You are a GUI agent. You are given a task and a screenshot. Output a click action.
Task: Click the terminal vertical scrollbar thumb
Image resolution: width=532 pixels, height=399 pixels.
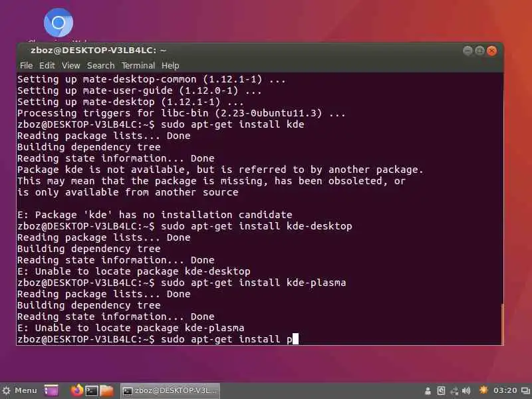[x=502, y=325]
